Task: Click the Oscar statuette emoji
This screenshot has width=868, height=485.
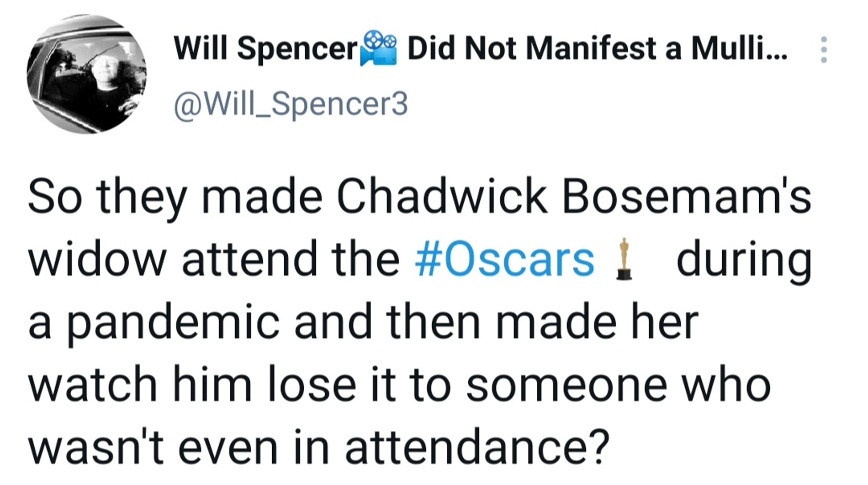Action: coord(624,259)
